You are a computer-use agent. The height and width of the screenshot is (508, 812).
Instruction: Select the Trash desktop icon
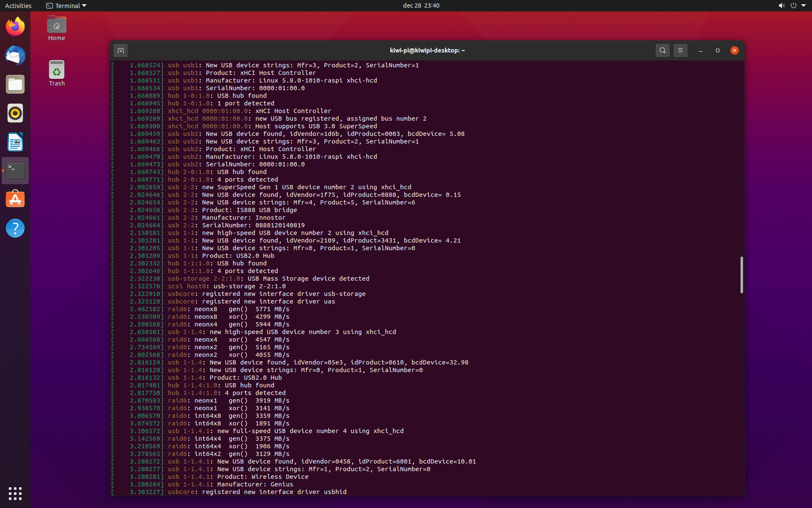pos(57,73)
